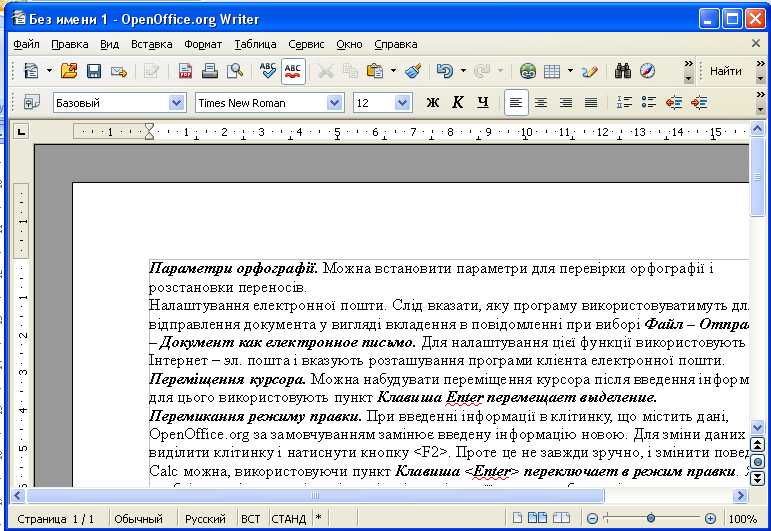Screen dimensions: 771x531
Task: Click the Undo arrow icon
Action: (x=445, y=71)
